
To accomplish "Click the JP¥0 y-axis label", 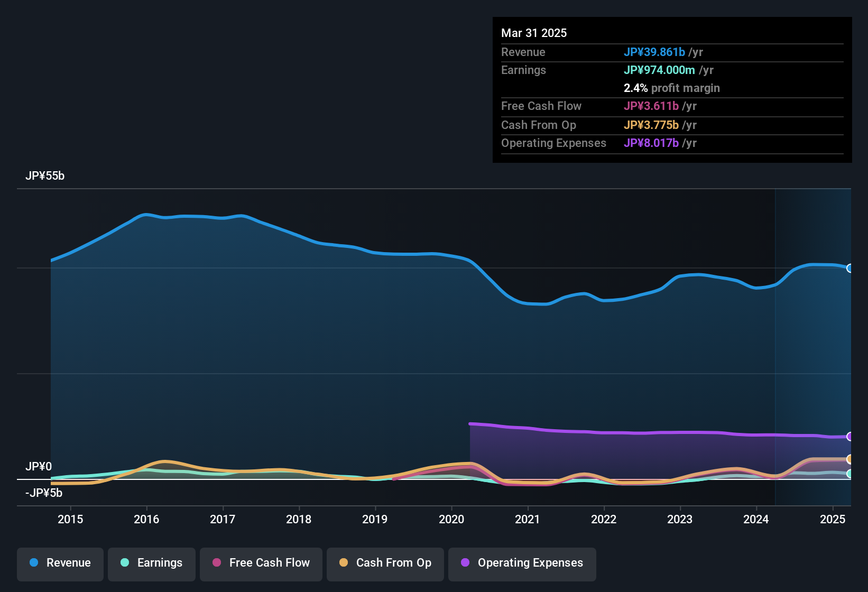I will (x=39, y=467).
